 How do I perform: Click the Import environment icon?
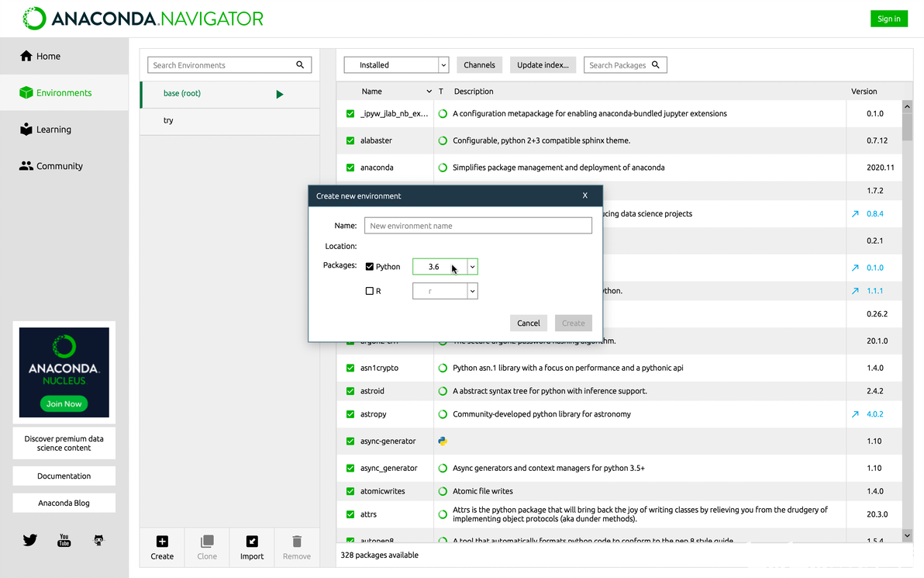(252, 542)
